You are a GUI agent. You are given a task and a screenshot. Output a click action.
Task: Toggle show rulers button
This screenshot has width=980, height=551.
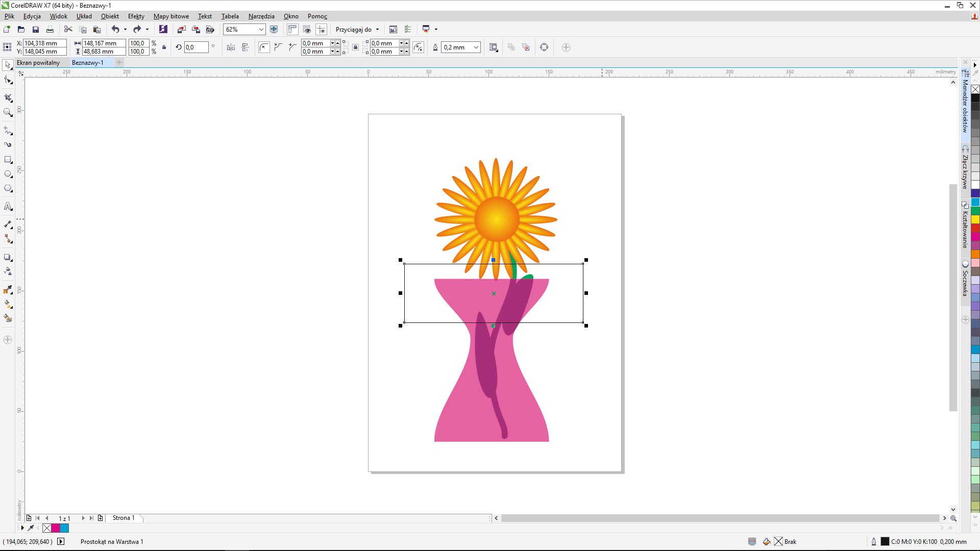(292, 30)
